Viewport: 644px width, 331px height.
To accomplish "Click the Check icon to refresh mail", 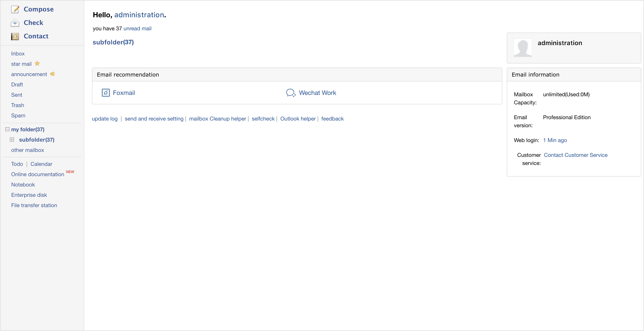I will (15, 22).
